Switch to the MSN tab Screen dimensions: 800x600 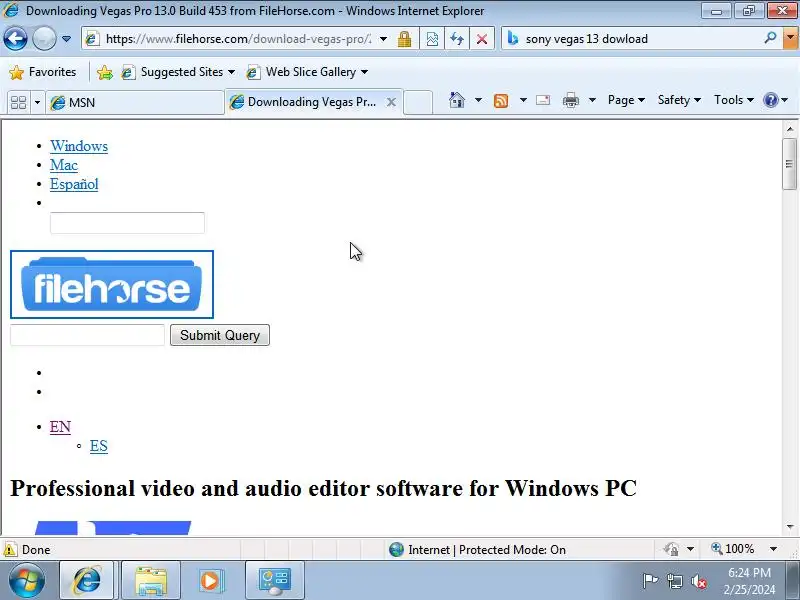point(135,103)
